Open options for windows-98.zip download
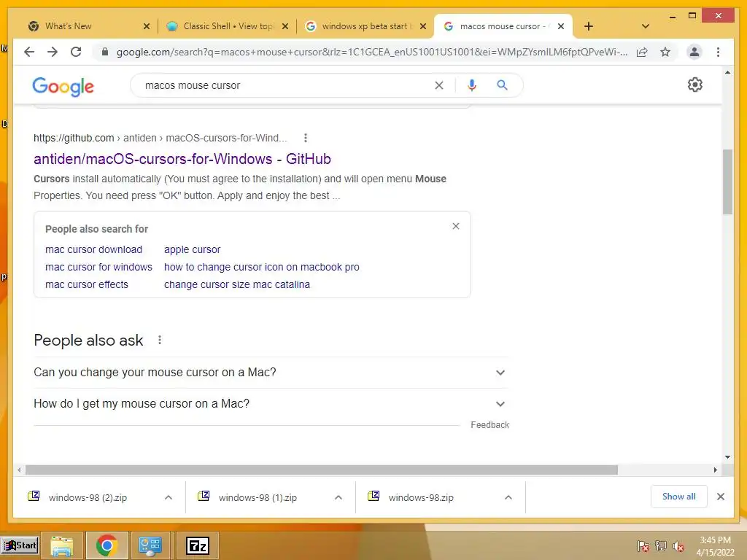 click(508, 497)
